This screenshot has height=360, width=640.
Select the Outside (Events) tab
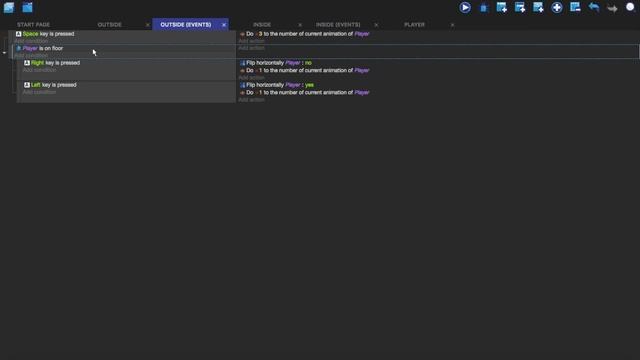186,24
